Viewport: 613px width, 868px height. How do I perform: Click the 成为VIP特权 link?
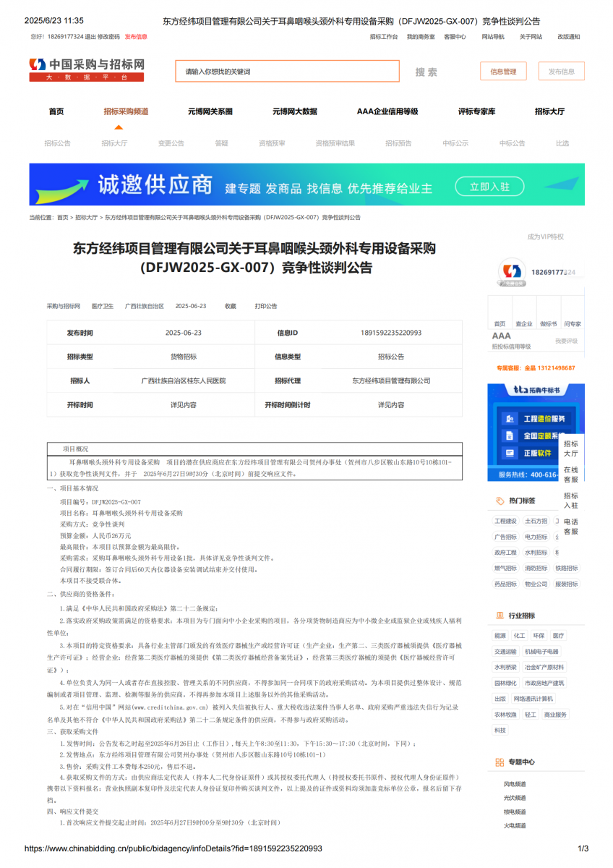tap(545, 237)
